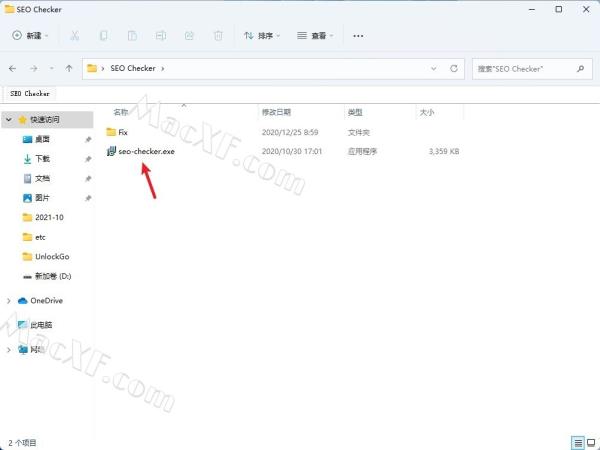This screenshot has height=450, width=600.
Task: Click the Copy icon in toolbar
Action: tap(104, 36)
